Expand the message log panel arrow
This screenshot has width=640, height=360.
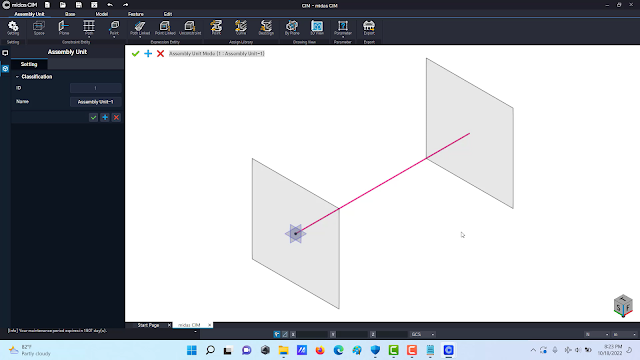[x=195, y=331]
